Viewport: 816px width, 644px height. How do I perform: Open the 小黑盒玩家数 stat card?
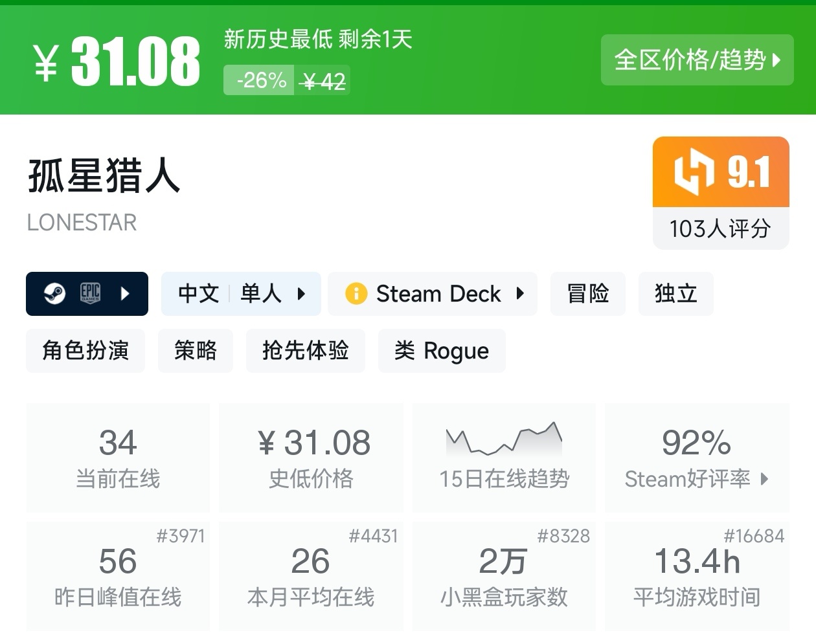504,576
